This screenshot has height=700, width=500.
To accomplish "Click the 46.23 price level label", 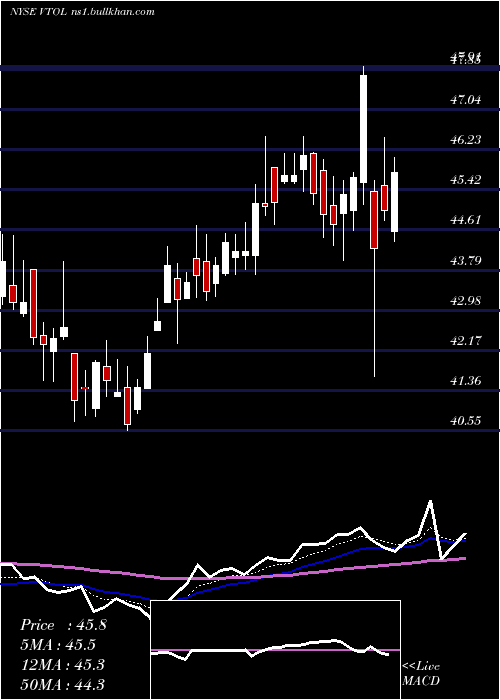I will pyautogui.click(x=466, y=140).
